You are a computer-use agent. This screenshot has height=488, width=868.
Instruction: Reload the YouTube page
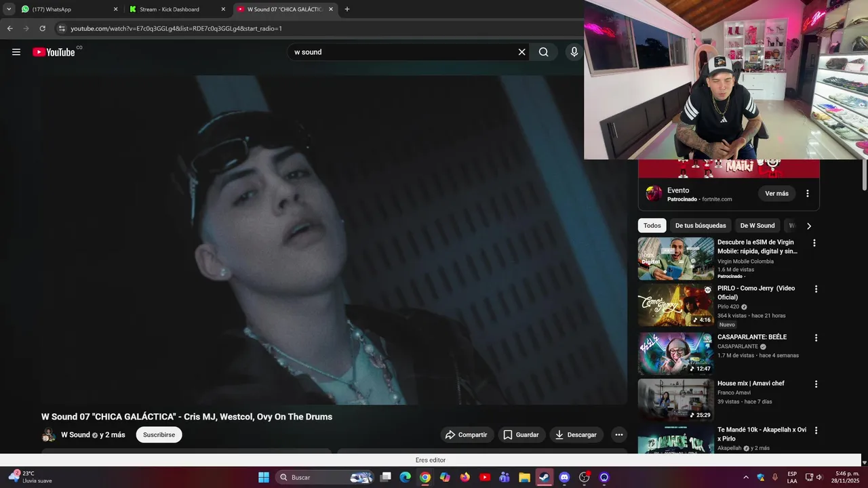[x=42, y=28]
